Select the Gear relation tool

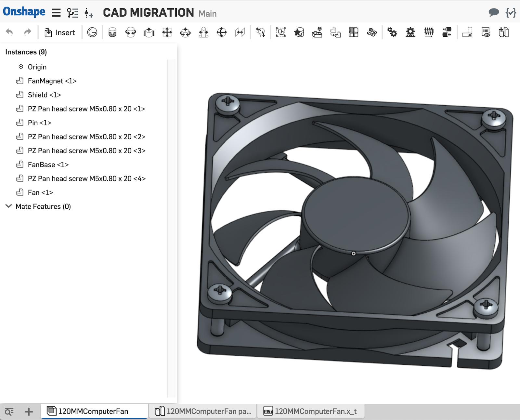pos(392,33)
